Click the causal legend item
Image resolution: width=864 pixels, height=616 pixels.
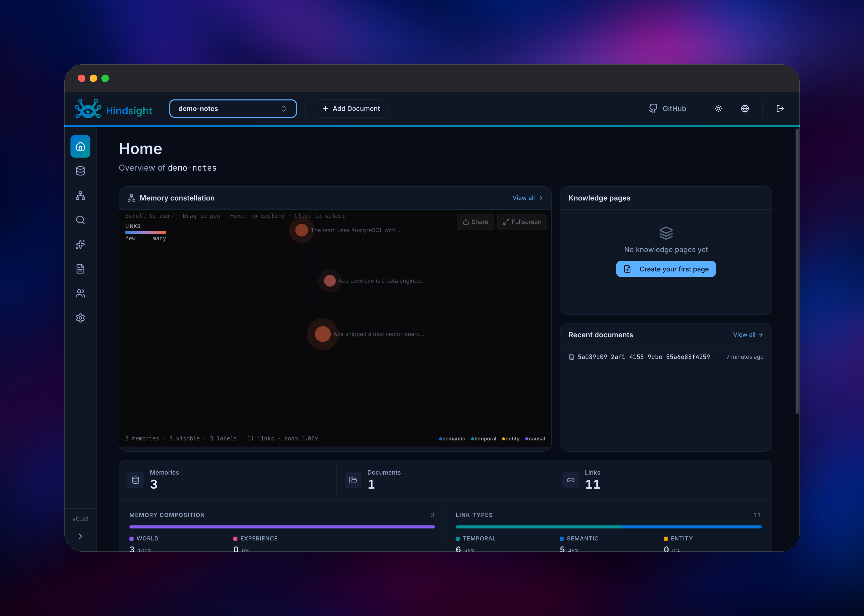click(x=535, y=439)
